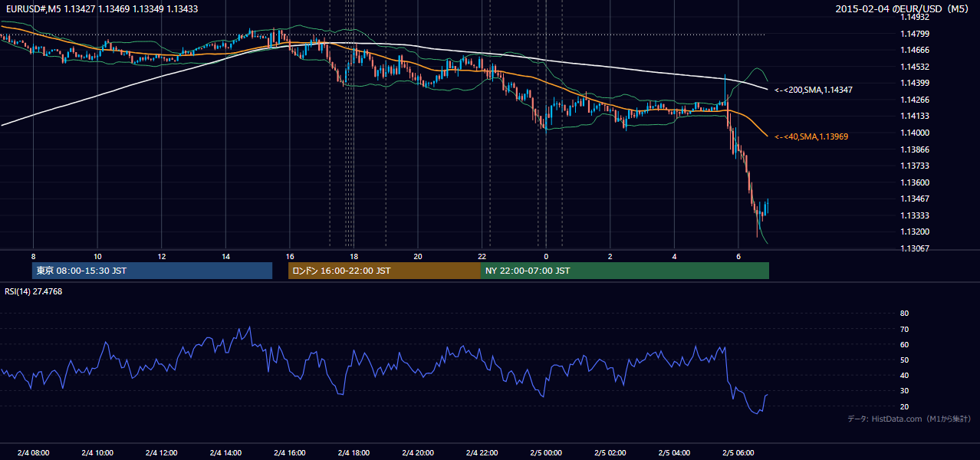Viewport: 980px width, 460px height.
Task: Click the bottom time label 2/5 06:00
Action: (x=738, y=453)
